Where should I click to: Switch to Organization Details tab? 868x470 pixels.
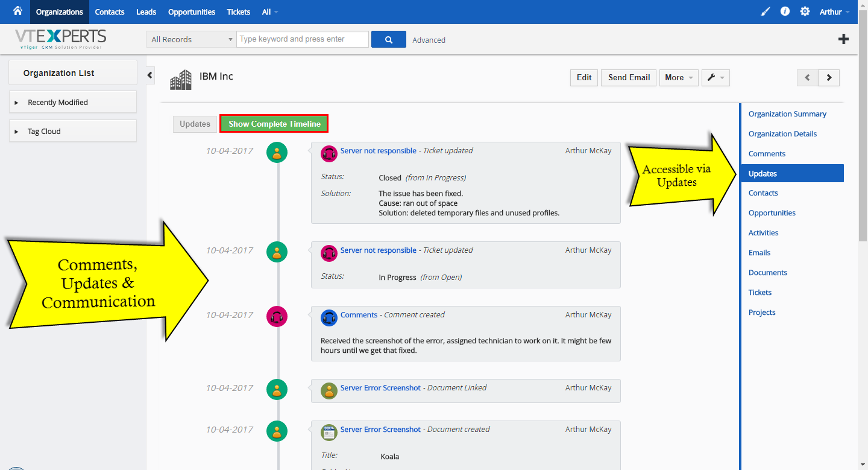[782, 134]
